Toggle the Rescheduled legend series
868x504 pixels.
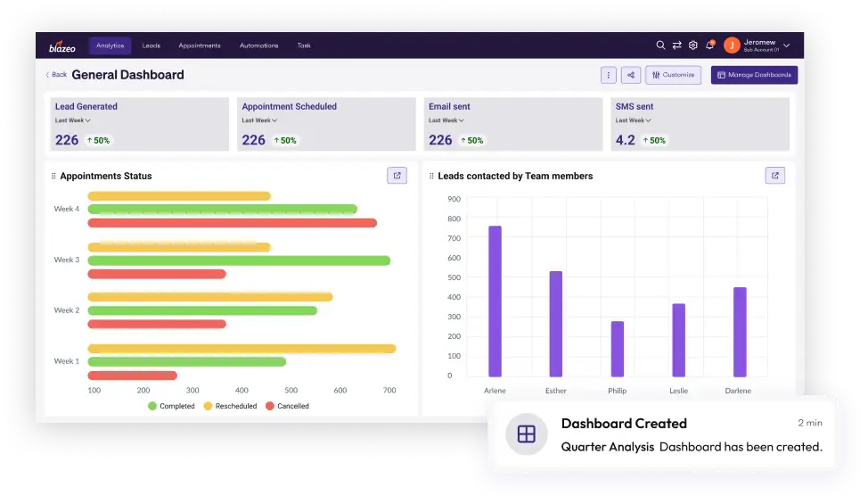231,406
